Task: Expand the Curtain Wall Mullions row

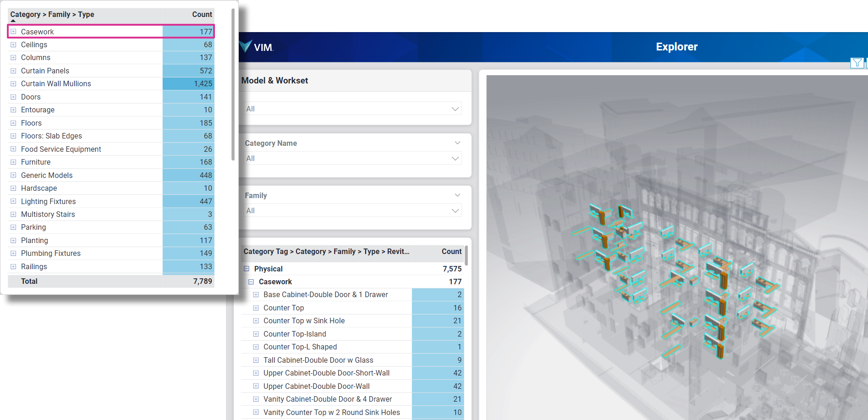Action: coord(13,83)
